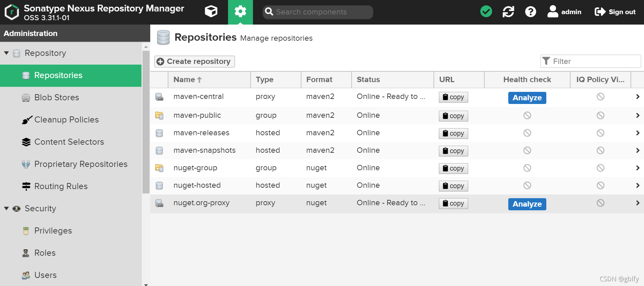Image resolution: width=644 pixels, height=286 pixels.
Task: Open maven-central row chevron
Action: (x=638, y=97)
